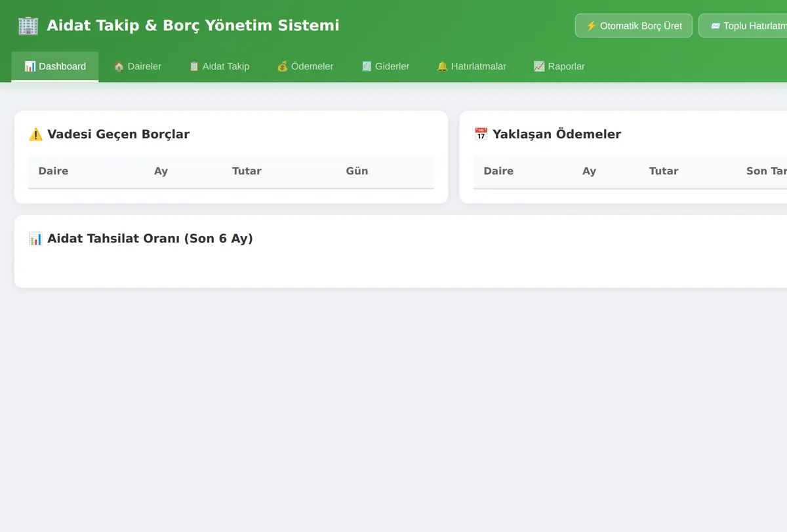787x532 pixels.
Task: Click the house icon on Daireler tab
Action: [119, 67]
